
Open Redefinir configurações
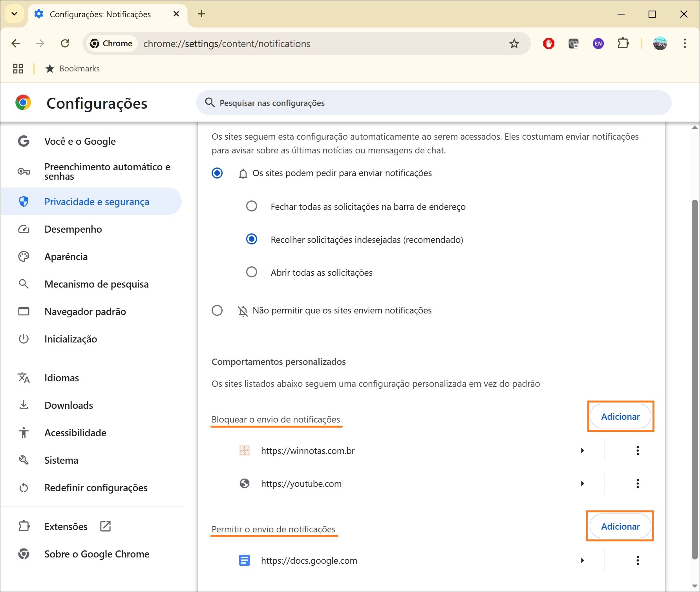(x=91, y=488)
